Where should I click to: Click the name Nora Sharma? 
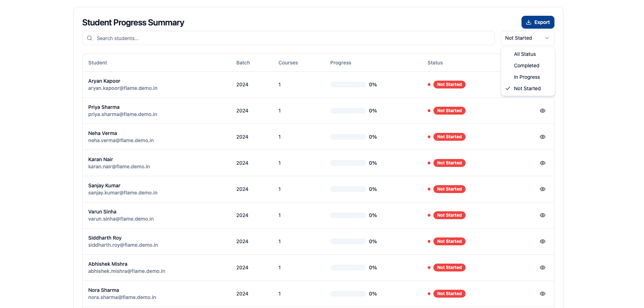(104, 290)
